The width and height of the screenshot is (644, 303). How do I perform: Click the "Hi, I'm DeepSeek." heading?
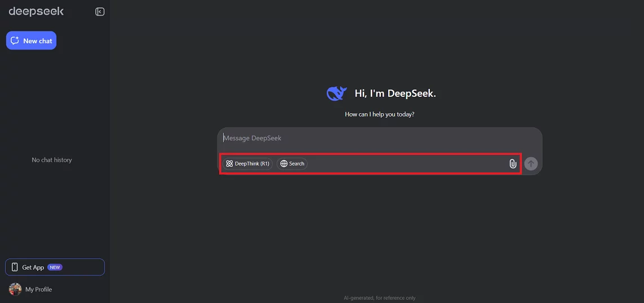[x=395, y=93]
